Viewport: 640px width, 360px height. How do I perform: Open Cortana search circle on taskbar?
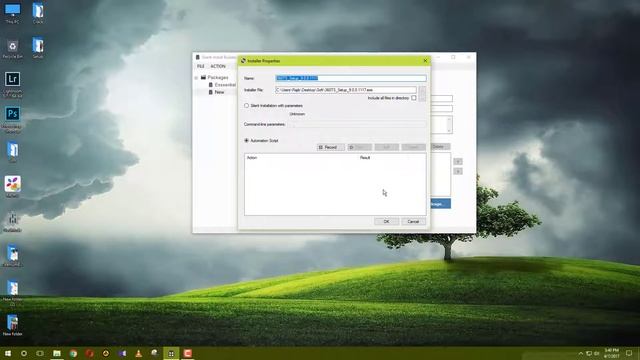(x=24, y=353)
